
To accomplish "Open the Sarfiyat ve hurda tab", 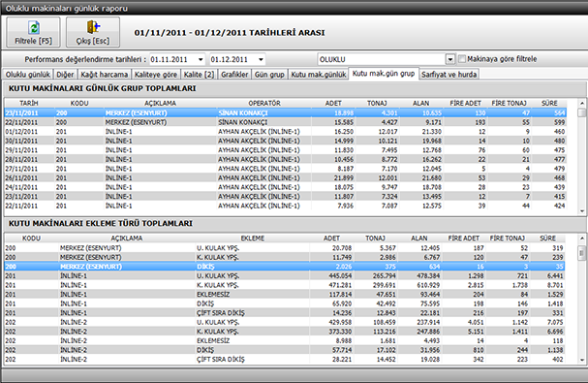I will click(x=449, y=75).
